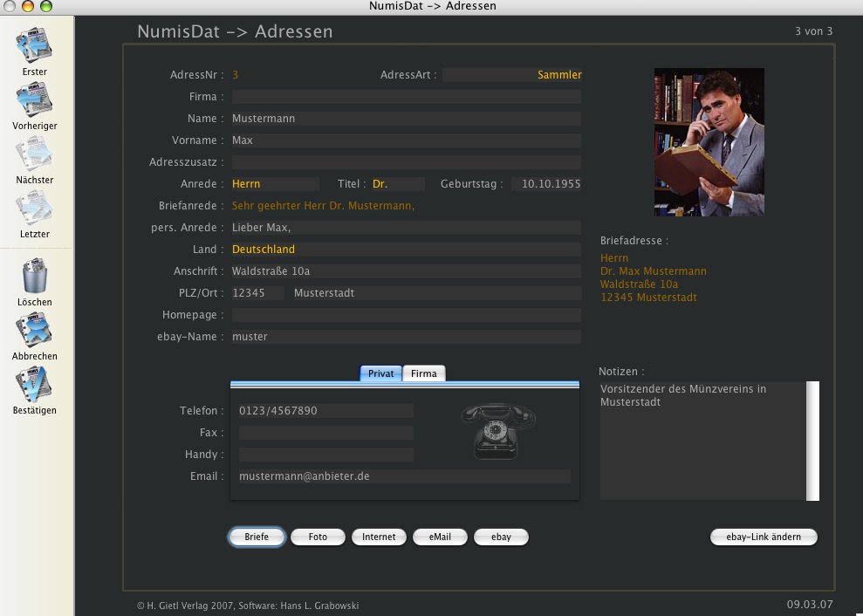The width and height of the screenshot is (863, 616).
Task: Click the green zoom window button
Action: [46, 6]
